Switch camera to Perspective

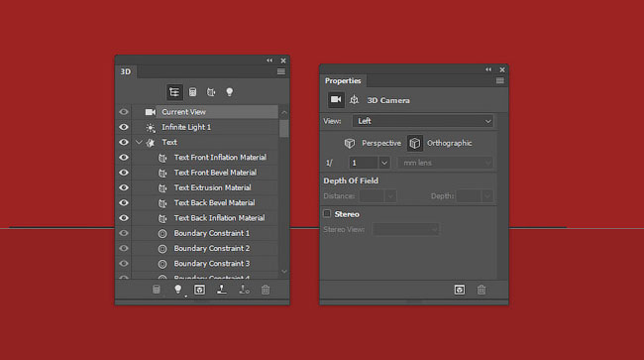click(373, 143)
